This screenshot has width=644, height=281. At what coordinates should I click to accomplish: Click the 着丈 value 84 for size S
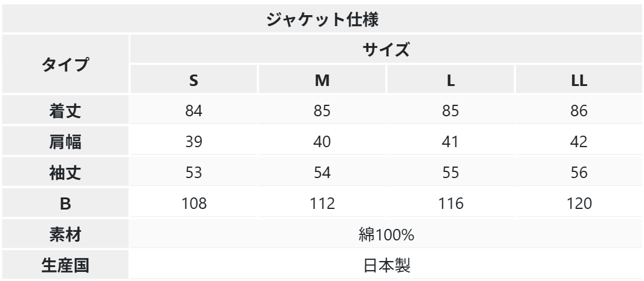194,111
